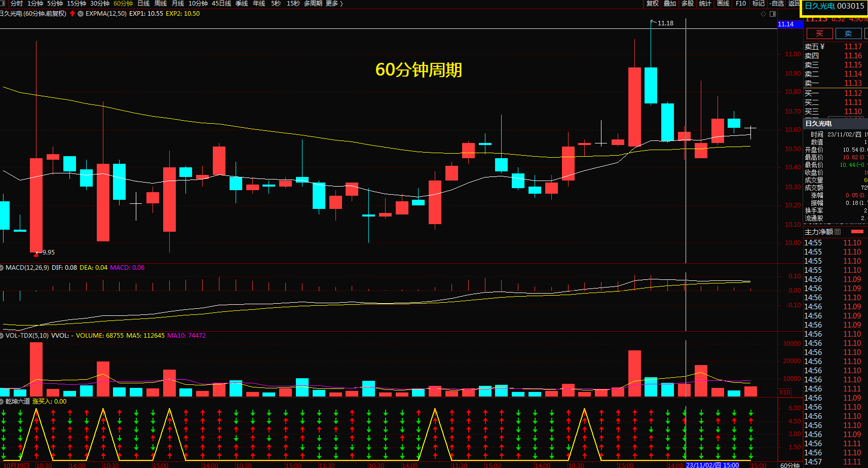Switch to 季线 quarterly chart
Viewport: 868px width, 468px height.
pos(242,4)
